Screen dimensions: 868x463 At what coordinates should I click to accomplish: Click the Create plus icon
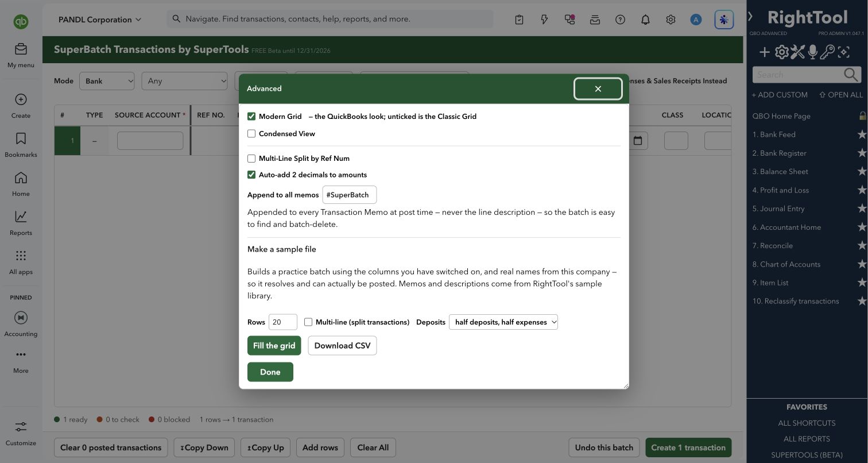(x=21, y=99)
